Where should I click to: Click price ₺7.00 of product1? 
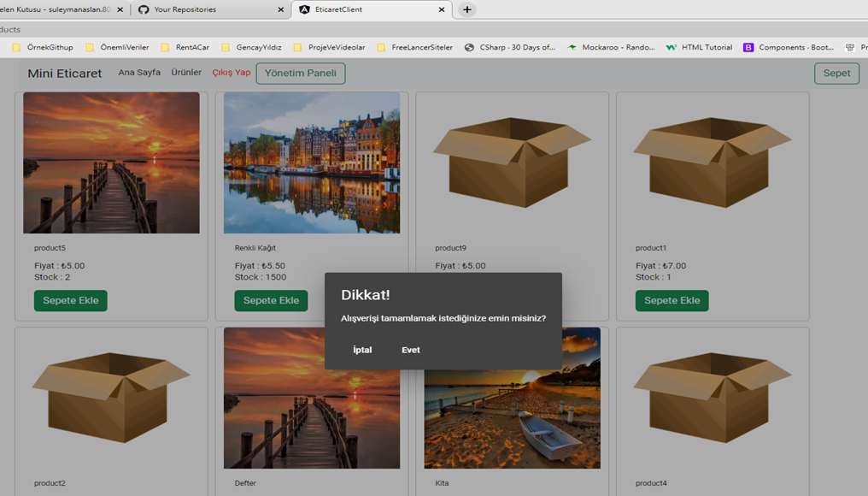(674, 266)
